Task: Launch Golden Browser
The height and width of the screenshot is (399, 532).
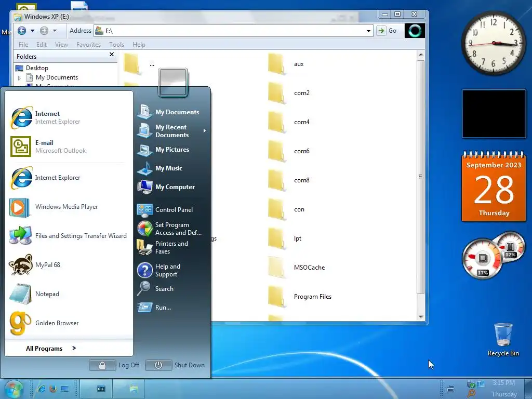Action: coord(68,323)
